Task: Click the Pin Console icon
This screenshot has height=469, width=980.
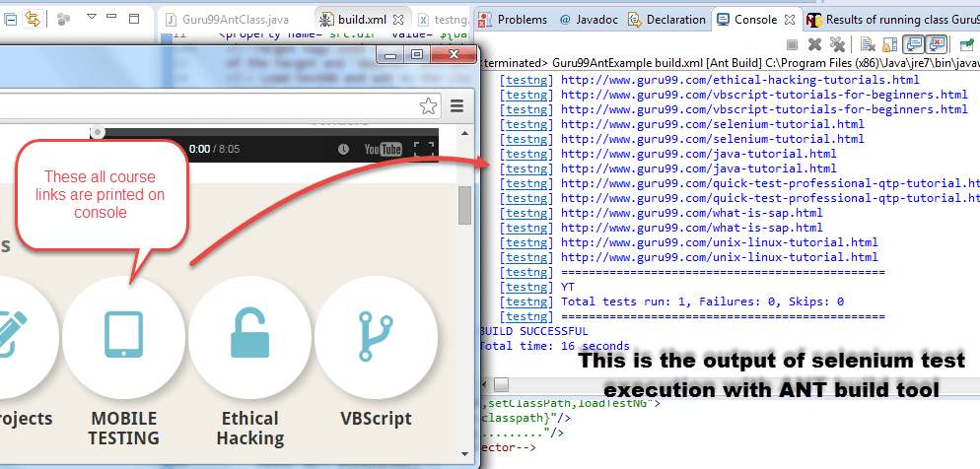Action: click(970, 44)
